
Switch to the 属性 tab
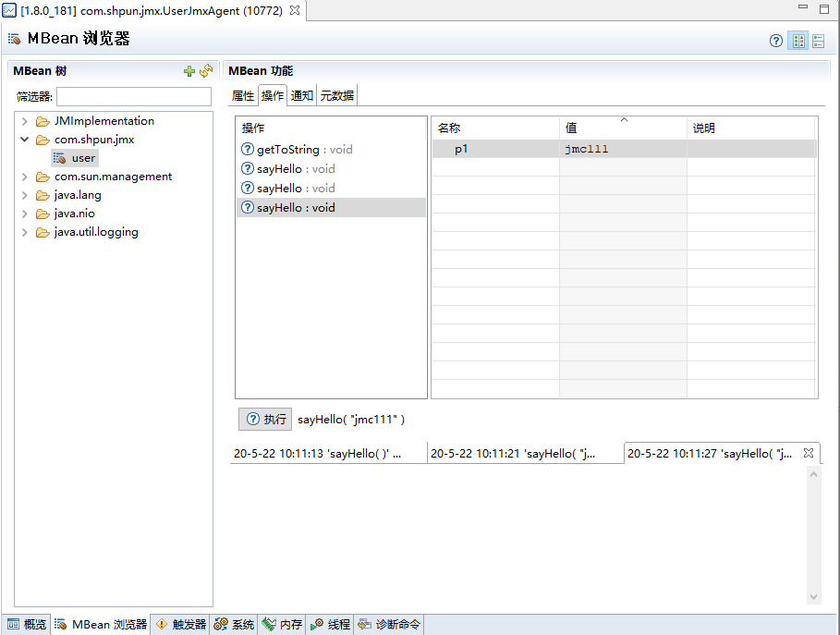pyautogui.click(x=242, y=94)
